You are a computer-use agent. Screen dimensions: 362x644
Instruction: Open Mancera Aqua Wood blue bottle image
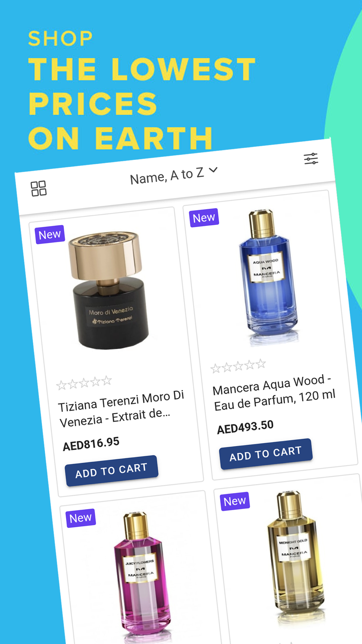(269, 277)
